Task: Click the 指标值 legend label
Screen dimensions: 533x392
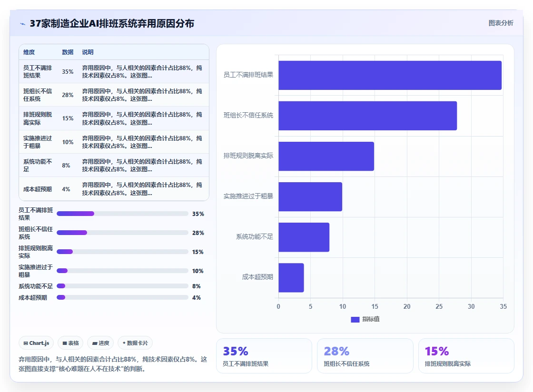Action: tap(371, 319)
